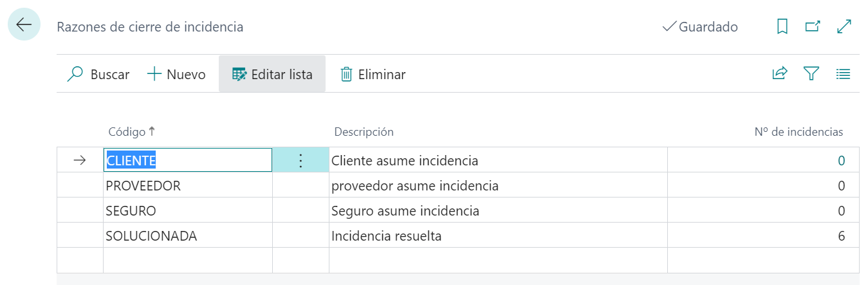
Task: Select the PROVEEDOR code cell
Action: 143,186
